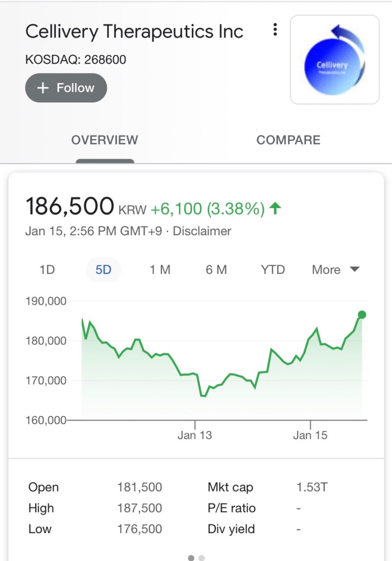392x561 pixels.
Task: Click the green up-arrow price change icon
Action: [276, 209]
